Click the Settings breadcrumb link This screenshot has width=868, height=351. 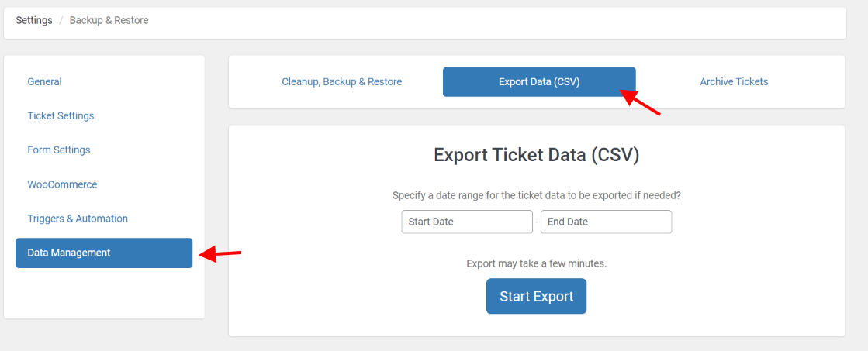click(x=34, y=20)
